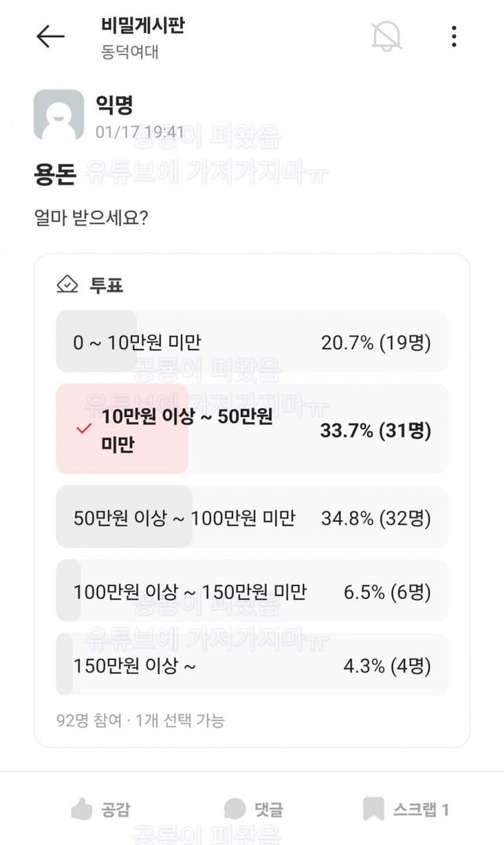Tap the 투표 poll icon
504x845 pixels.
pos(68,285)
